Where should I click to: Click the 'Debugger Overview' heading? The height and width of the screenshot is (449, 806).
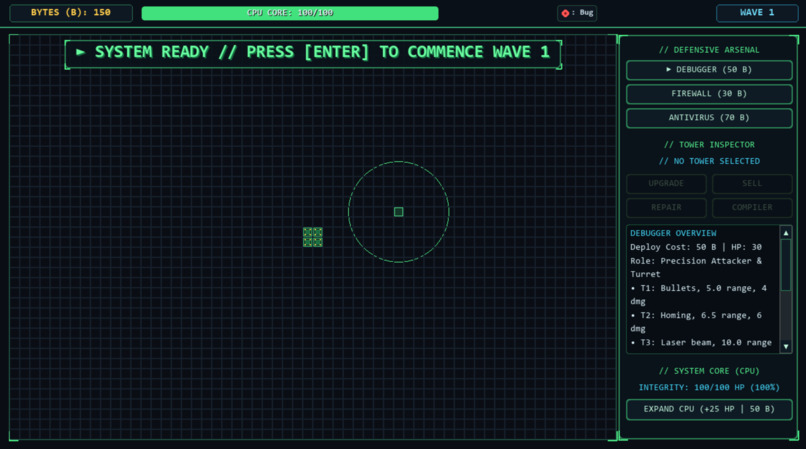[673, 234]
